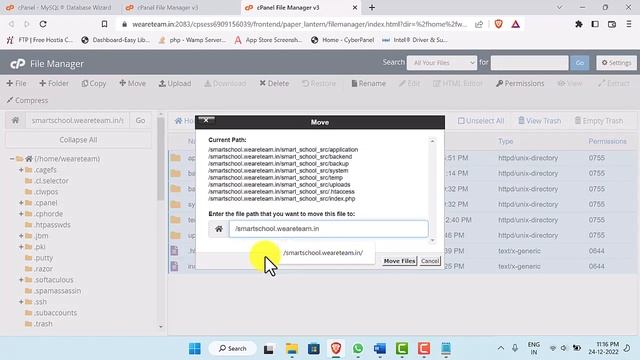Select the .subaccounts folder in tree
Viewport: 640px width, 360px height.
click(x=56, y=313)
